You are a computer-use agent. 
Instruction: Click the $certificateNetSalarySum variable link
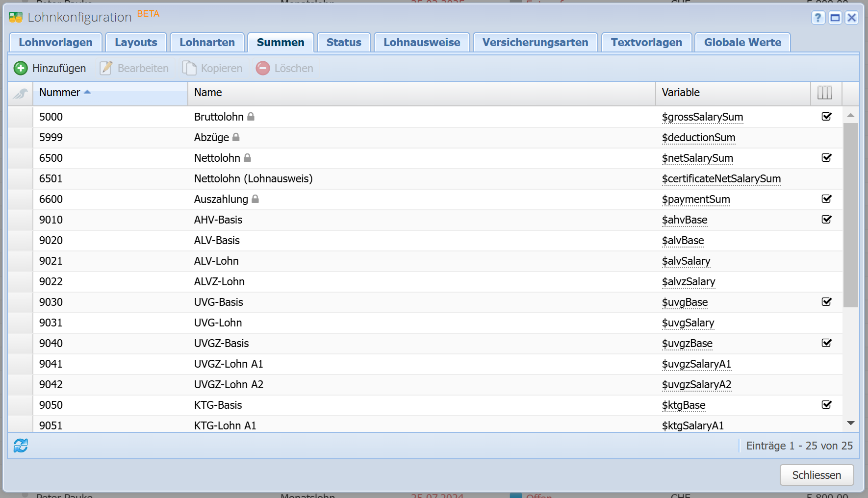pos(721,179)
